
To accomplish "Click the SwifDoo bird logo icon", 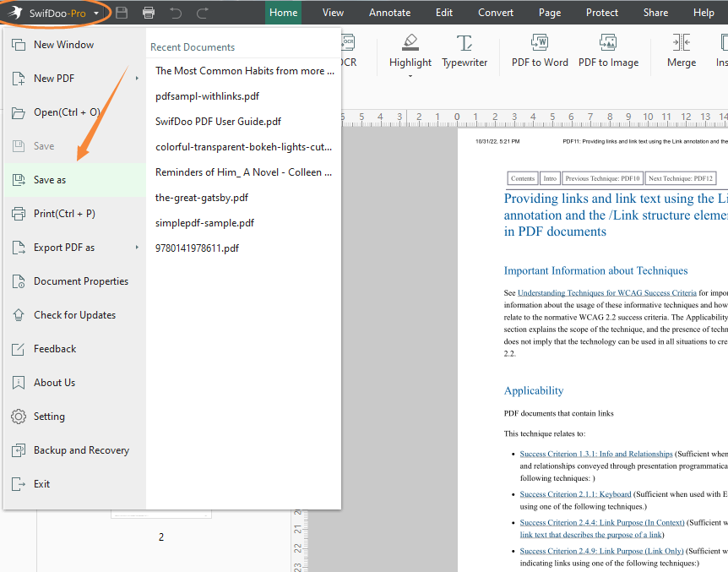I will (15, 13).
